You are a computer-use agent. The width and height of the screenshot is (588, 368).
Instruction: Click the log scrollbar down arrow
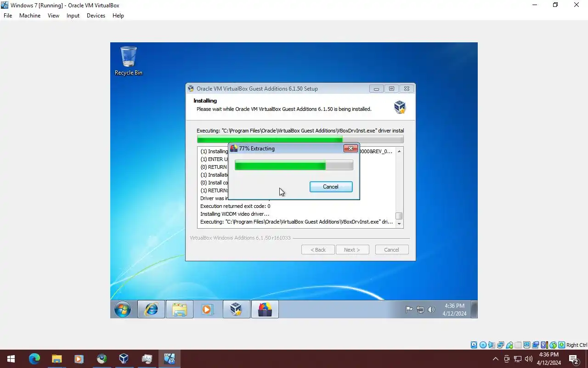pyautogui.click(x=399, y=224)
